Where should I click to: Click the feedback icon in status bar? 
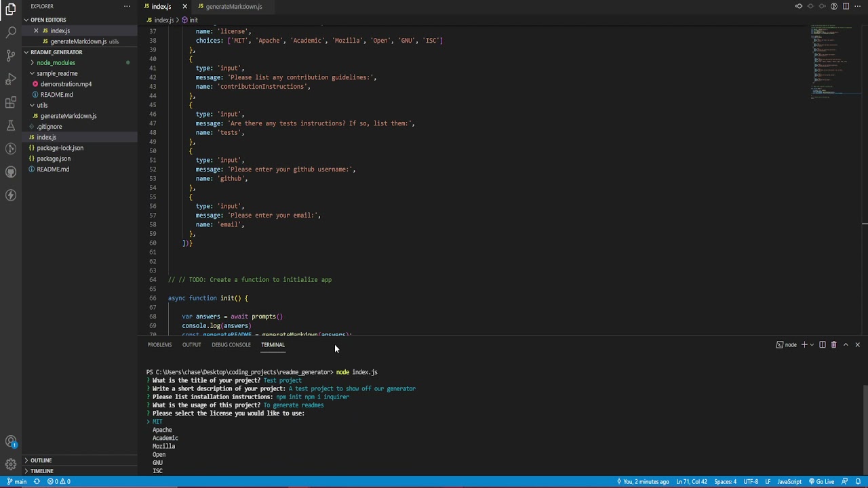pyautogui.click(x=845, y=482)
